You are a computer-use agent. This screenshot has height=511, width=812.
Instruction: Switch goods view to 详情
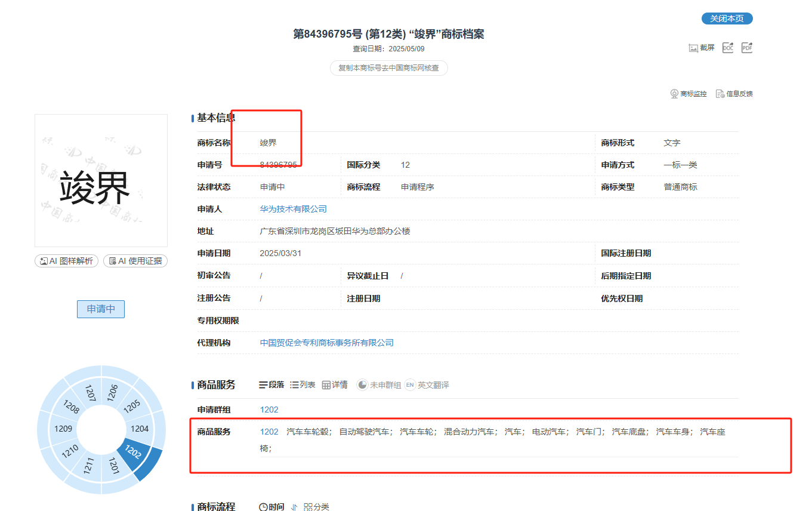[x=335, y=385]
